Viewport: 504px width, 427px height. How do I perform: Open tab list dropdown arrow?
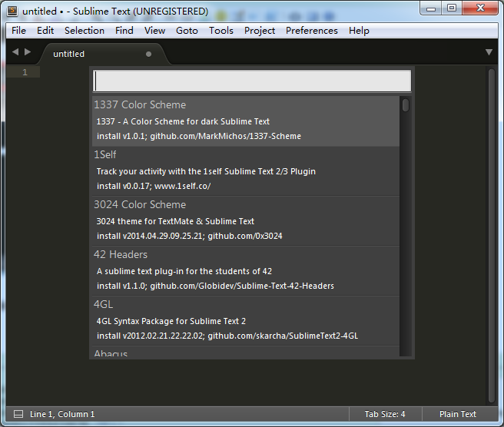coord(489,52)
